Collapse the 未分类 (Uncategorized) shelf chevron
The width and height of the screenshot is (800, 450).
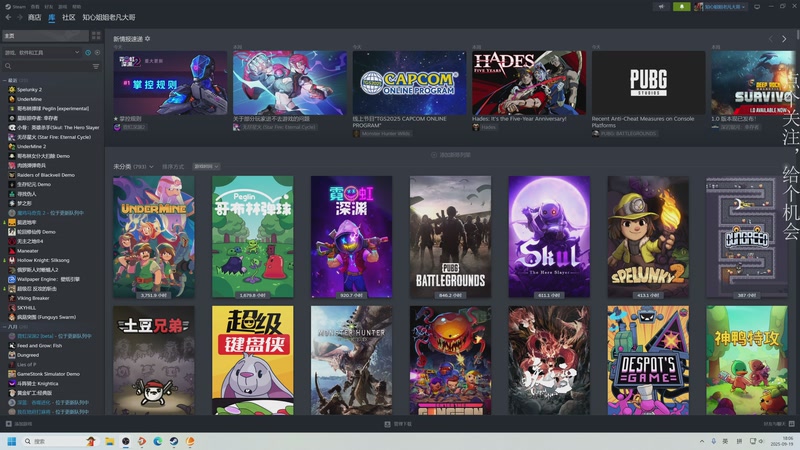click(x=151, y=167)
